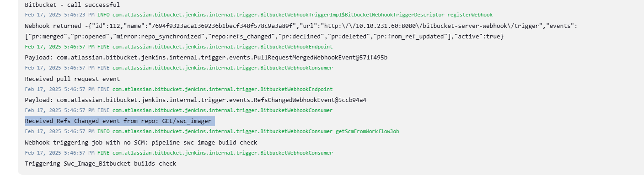This screenshot has height=177, width=644.
Task: Click the pr:merged events list line
Action: (264, 37)
